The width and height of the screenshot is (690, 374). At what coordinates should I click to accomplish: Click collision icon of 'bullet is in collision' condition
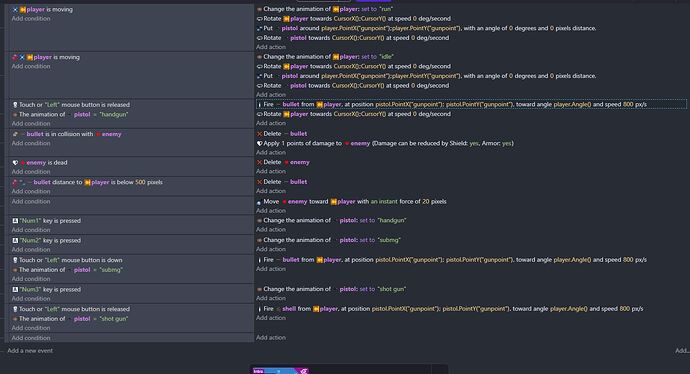15,134
